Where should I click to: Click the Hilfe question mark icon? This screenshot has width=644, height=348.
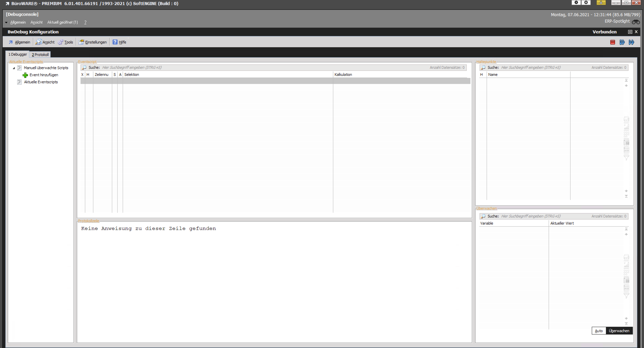click(115, 42)
